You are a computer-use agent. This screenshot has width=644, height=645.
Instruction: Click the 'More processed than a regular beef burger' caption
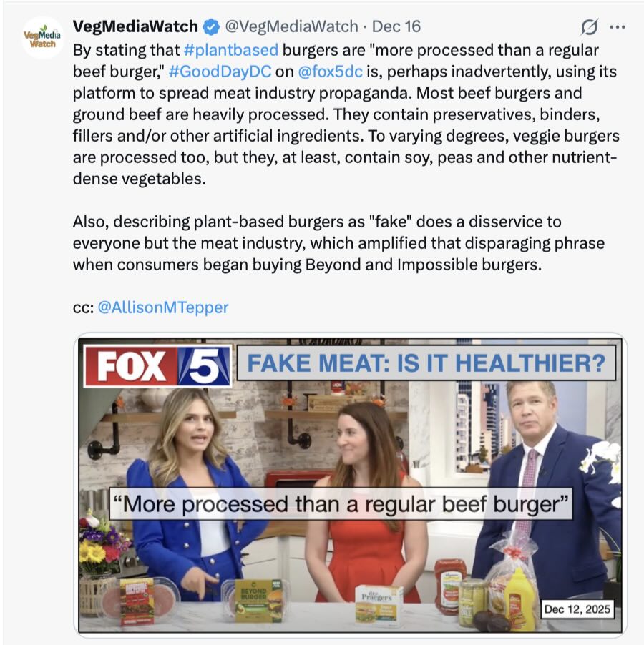pyautogui.click(x=341, y=504)
